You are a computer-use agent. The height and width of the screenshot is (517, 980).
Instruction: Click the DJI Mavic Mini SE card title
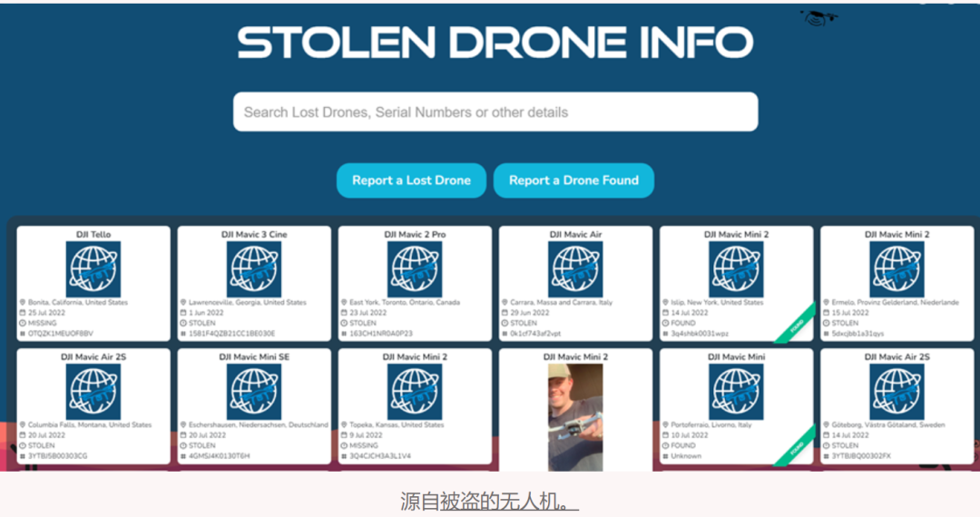pos(254,356)
